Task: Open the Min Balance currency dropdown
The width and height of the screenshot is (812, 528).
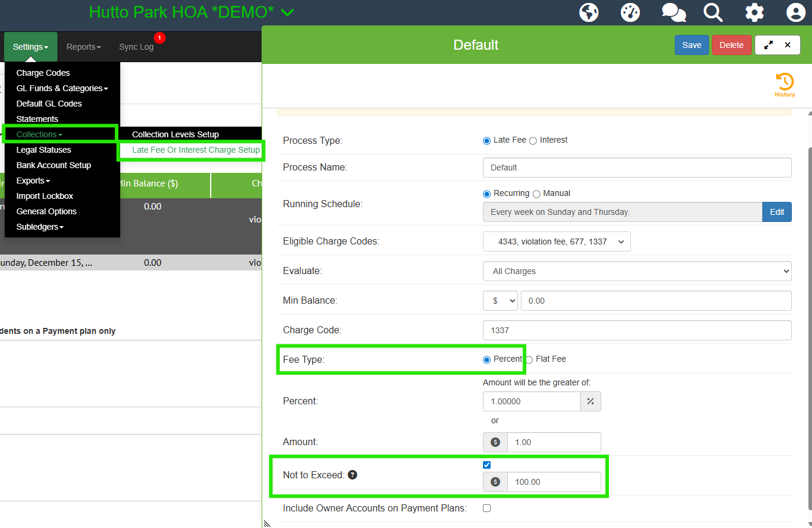Action: (x=500, y=301)
